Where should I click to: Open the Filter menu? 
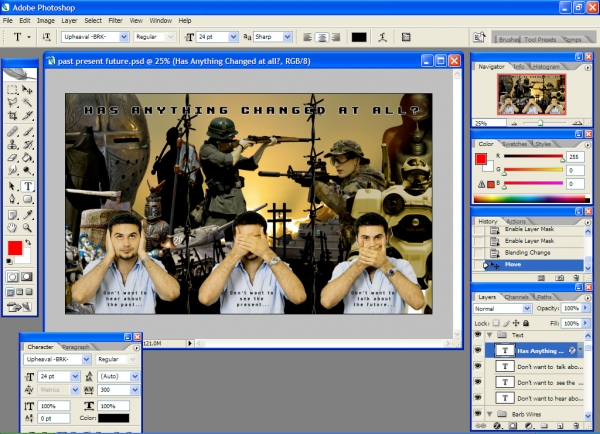[115, 21]
